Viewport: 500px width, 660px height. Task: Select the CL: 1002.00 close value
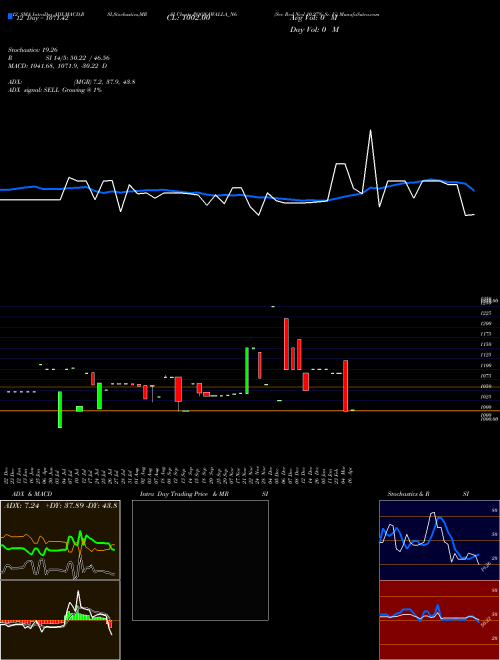coord(188,18)
